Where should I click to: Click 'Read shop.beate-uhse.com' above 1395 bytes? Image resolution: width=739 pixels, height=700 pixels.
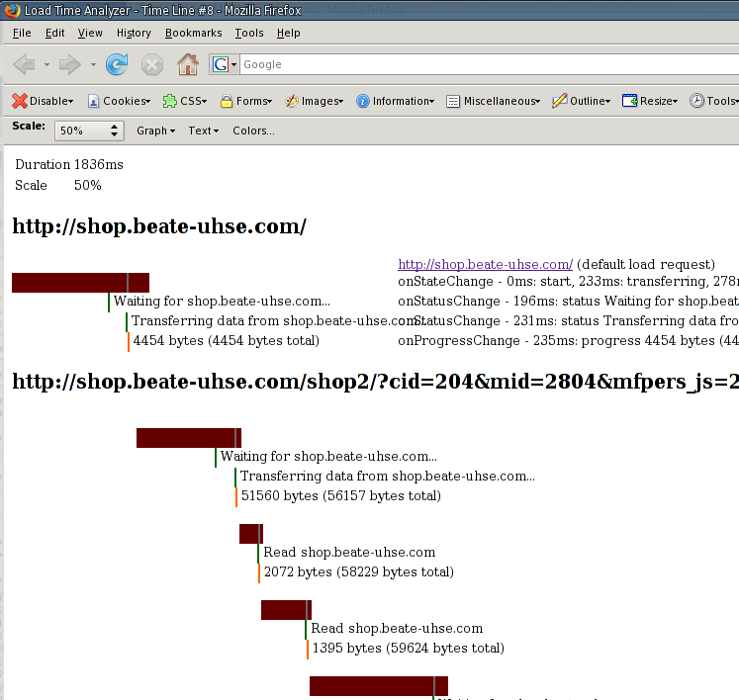[x=397, y=629]
